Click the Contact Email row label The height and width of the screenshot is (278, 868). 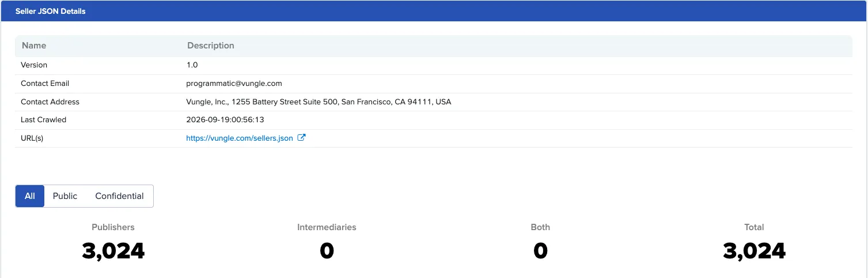pyautogui.click(x=45, y=84)
